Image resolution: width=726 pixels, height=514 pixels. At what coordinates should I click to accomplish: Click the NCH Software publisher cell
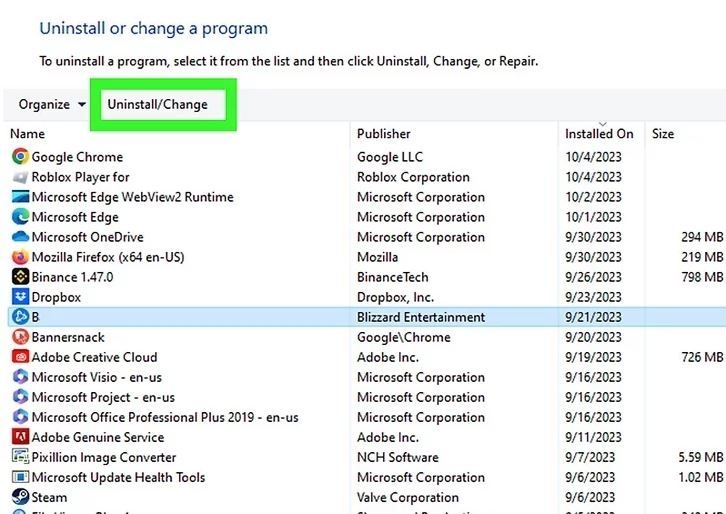tap(397, 458)
